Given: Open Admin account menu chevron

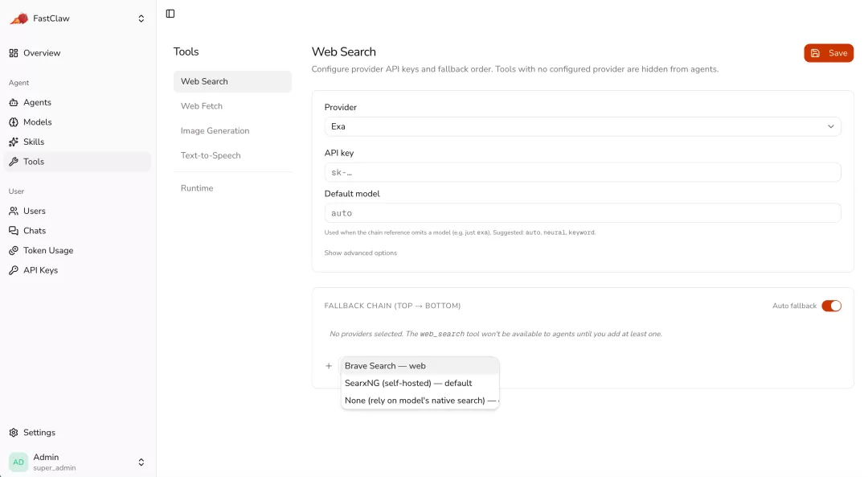Looking at the screenshot, I should click(x=141, y=462).
